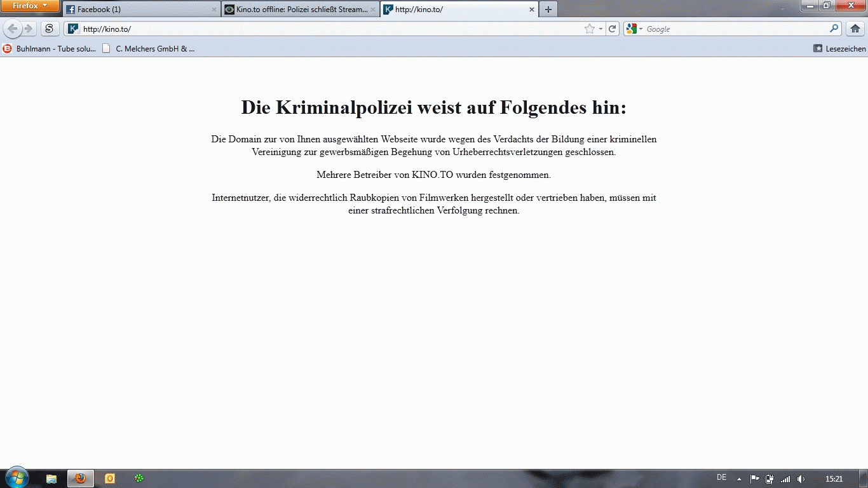Screen dimensions: 868x488
Task: Show hidden tray icons arrow
Action: tap(739, 478)
